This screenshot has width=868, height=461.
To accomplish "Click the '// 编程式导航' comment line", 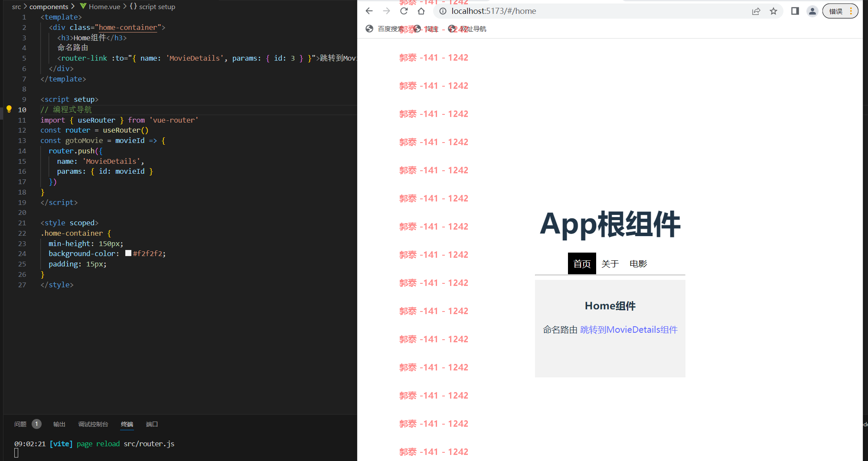I will pyautogui.click(x=66, y=110).
